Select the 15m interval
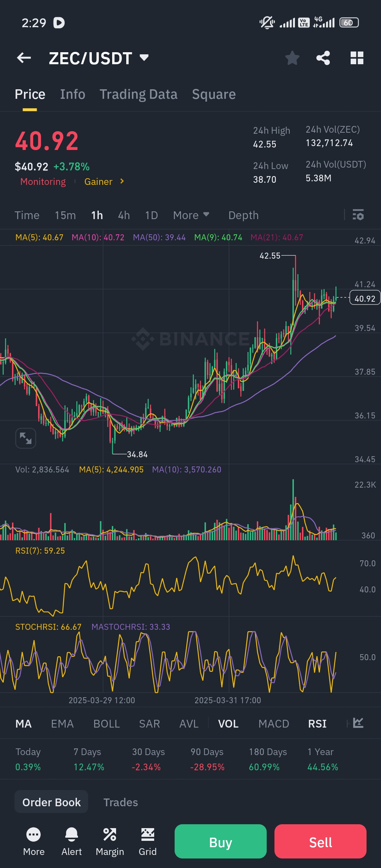This screenshot has height=868, width=381. tap(65, 215)
